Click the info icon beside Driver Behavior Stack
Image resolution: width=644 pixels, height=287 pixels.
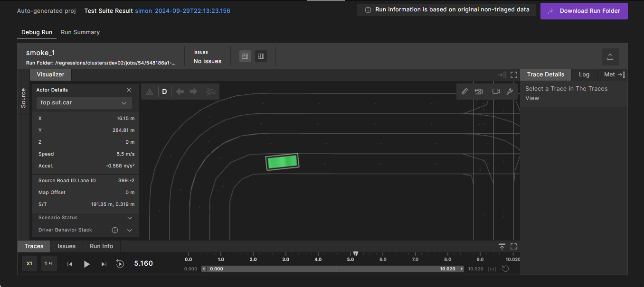pyautogui.click(x=115, y=230)
